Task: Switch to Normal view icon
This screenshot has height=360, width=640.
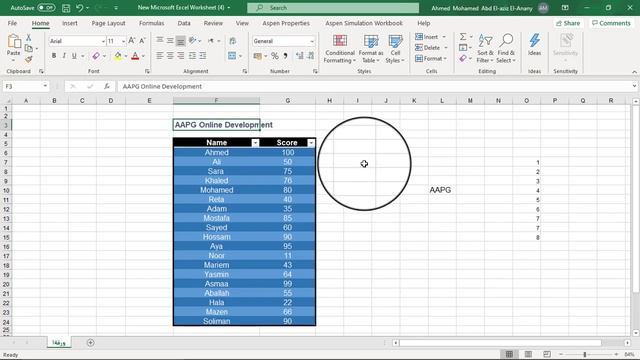Action: click(509, 354)
